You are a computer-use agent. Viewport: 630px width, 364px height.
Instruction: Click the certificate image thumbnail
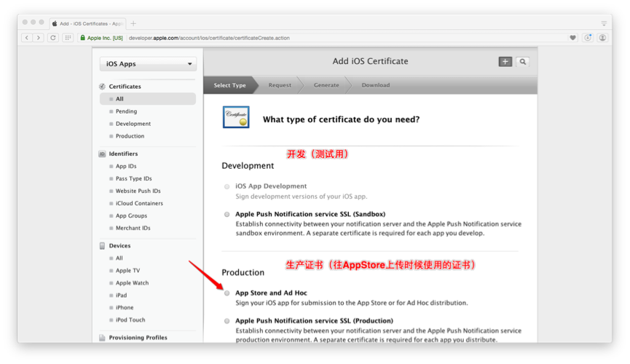(x=236, y=117)
